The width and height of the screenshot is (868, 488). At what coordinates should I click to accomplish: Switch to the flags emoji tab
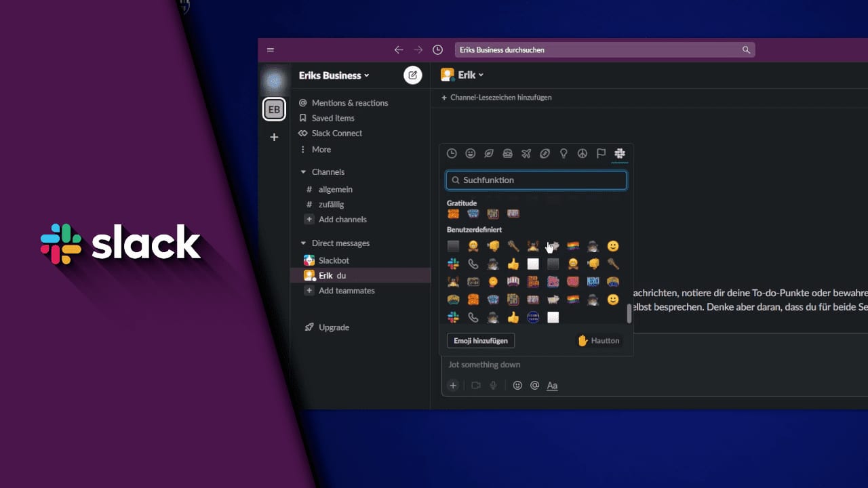[x=601, y=154]
